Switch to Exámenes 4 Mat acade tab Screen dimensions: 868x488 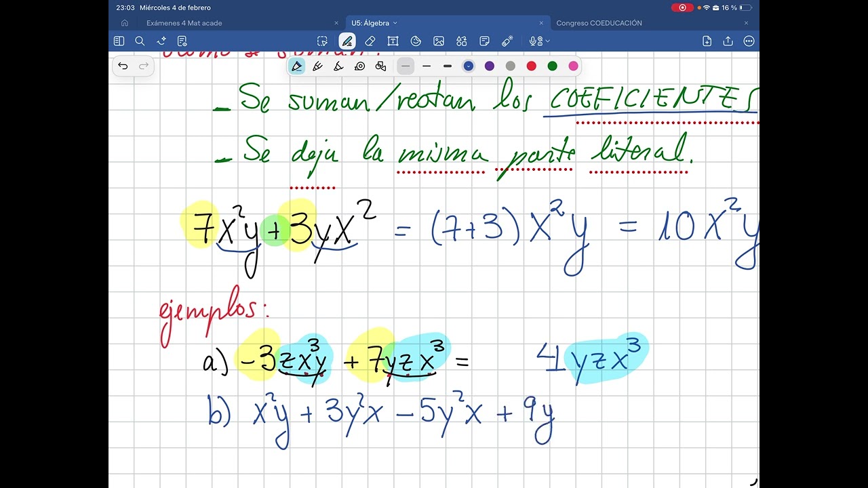pyautogui.click(x=184, y=23)
